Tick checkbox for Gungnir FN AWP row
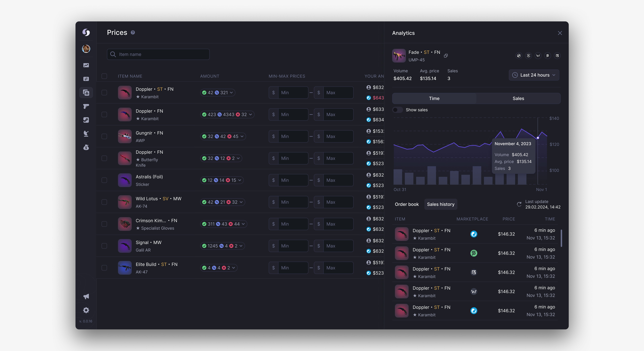This screenshot has height=351, width=644. [x=104, y=136]
